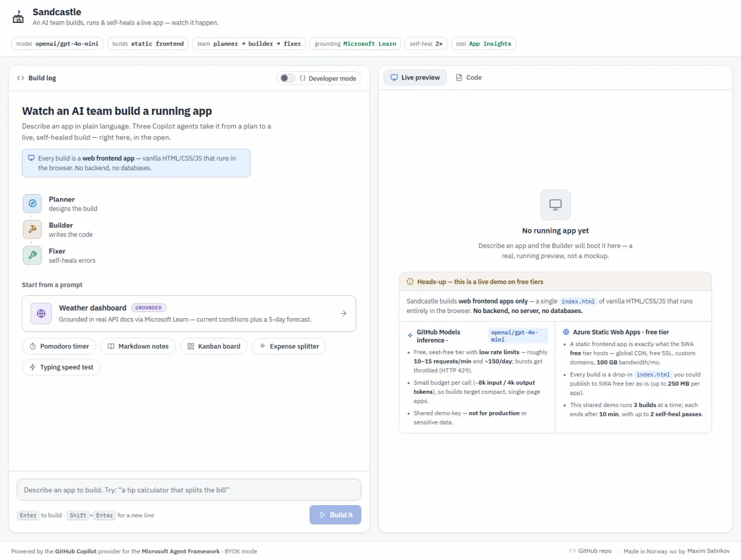Click the 'Watch an AI team build a running app' heading
Screen dimensions: 741x560
coord(117,111)
